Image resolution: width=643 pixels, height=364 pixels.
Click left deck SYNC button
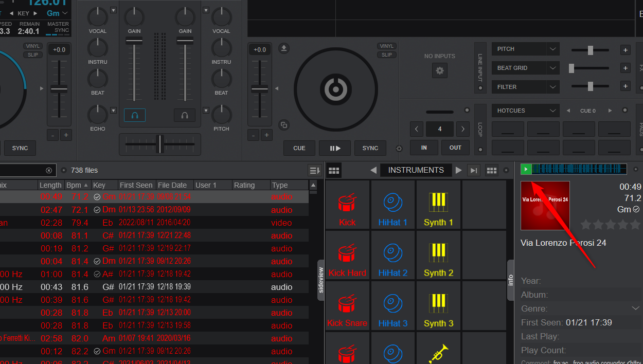point(20,148)
